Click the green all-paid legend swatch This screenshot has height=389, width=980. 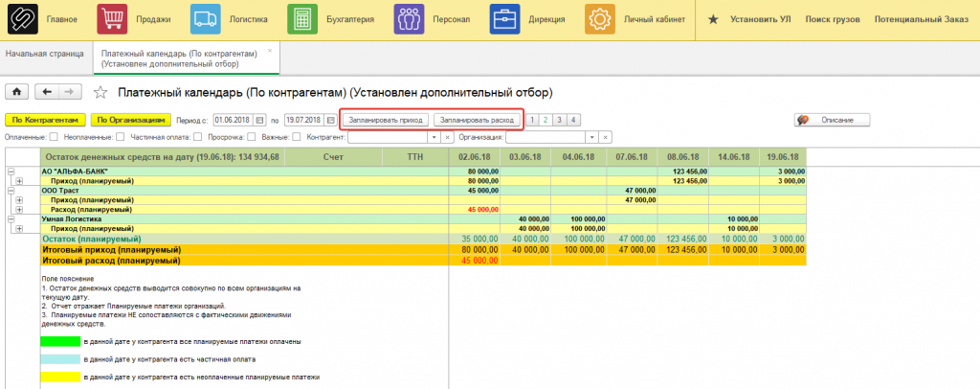click(60, 342)
